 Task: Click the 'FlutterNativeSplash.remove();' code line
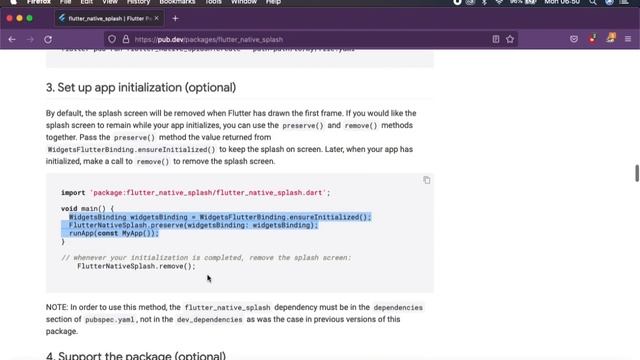pos(136,266)
